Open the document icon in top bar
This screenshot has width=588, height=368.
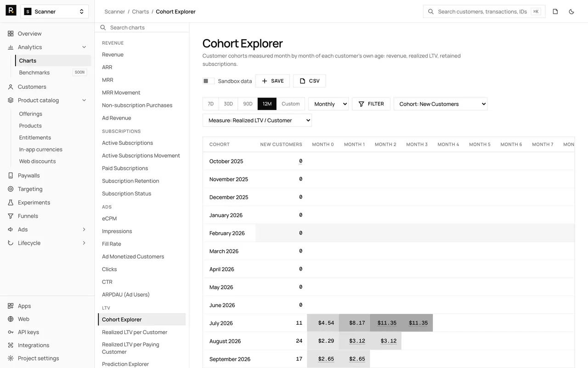(x=555, y=11)
